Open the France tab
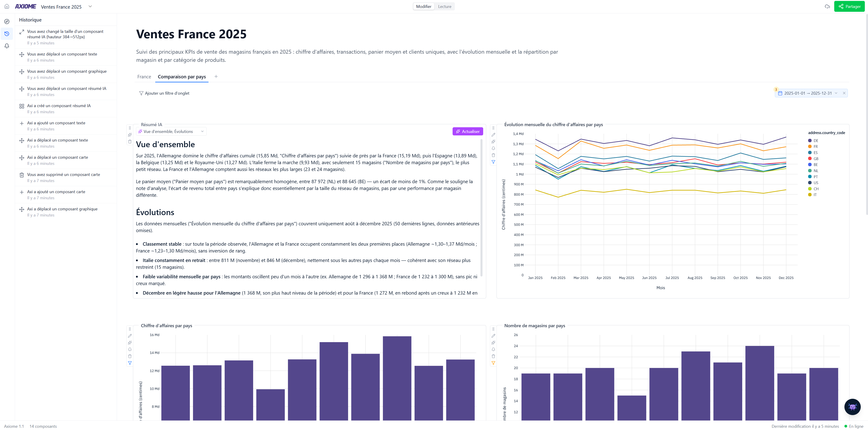The image size is (868, 430). point(144,77)
